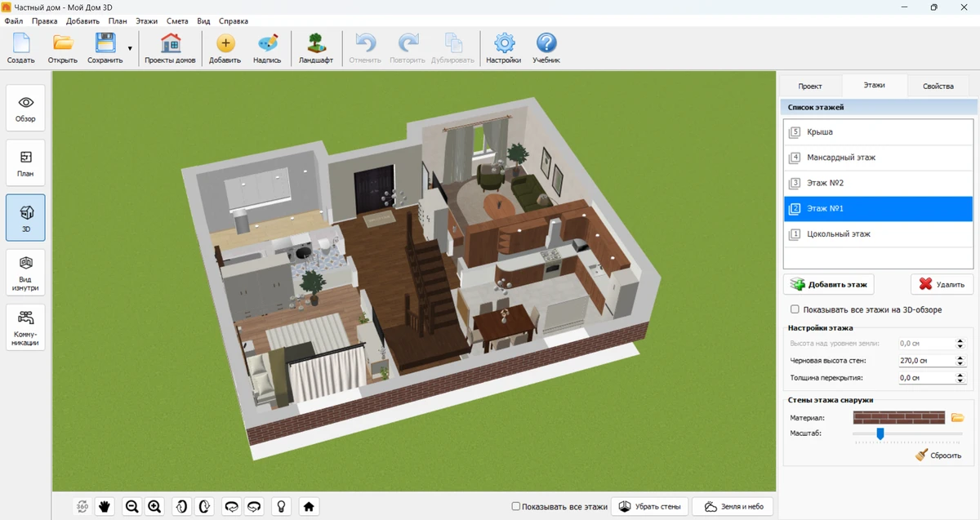Click the Проекты домов house icon
This screenshot has height=520, width=980.
(170, 49)
